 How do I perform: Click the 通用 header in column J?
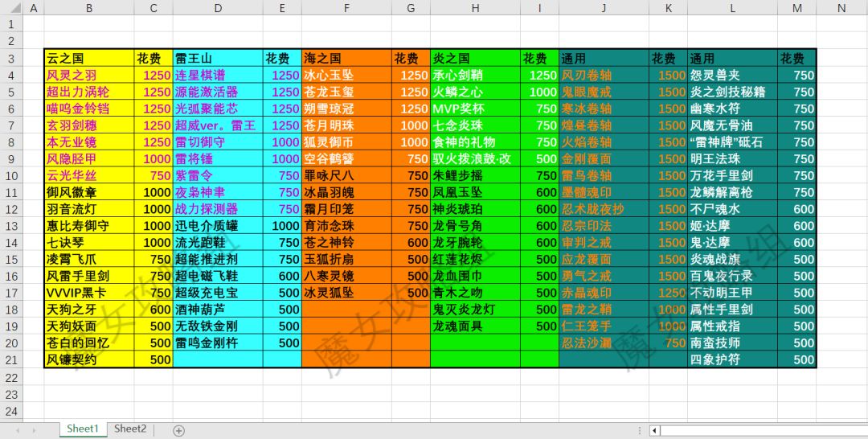604,58
